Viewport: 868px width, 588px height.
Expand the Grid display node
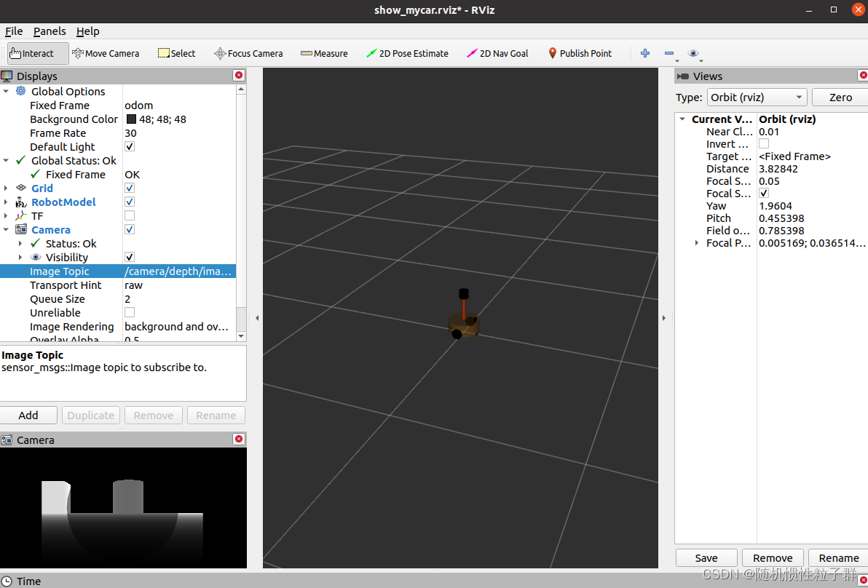(6, 188)
